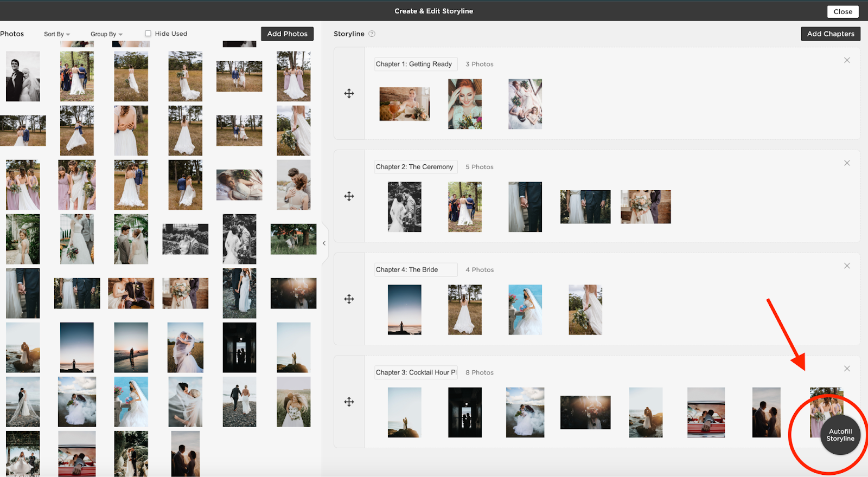Edit the Chapter 4: The Bride title field

416,269
